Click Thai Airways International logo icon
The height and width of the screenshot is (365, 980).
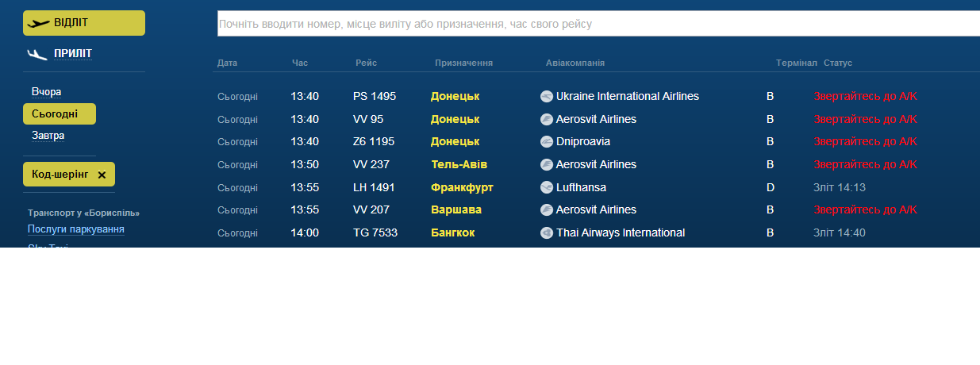[547, 233]
